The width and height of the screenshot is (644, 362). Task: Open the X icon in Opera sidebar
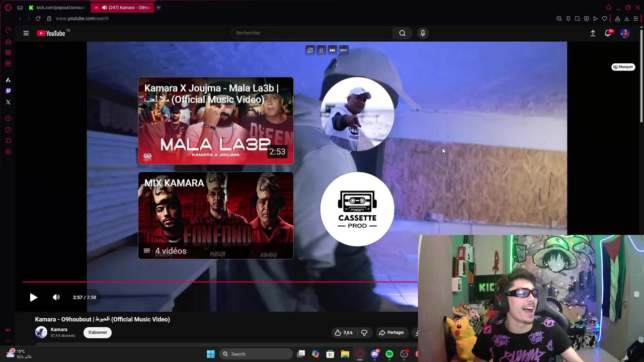8,102
